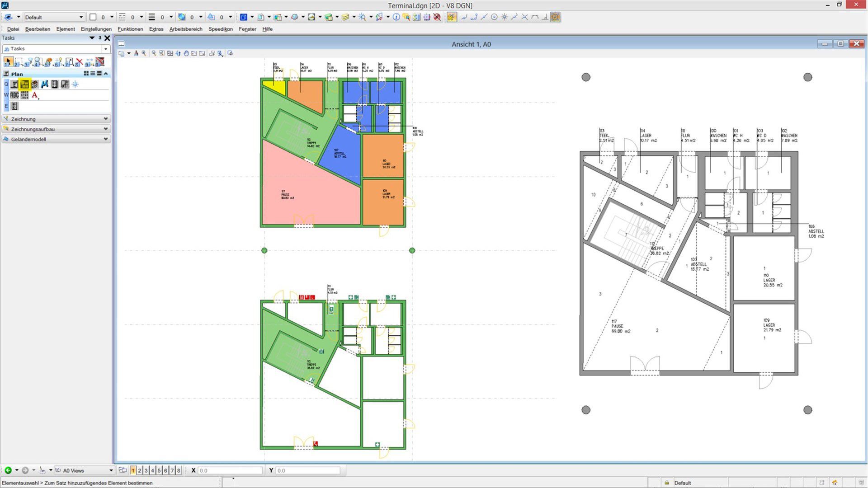This screenshot has width=868, height=488.
Task: Activate the highlighted Plan tool in Q row
Action: click(x=24, y=84)
